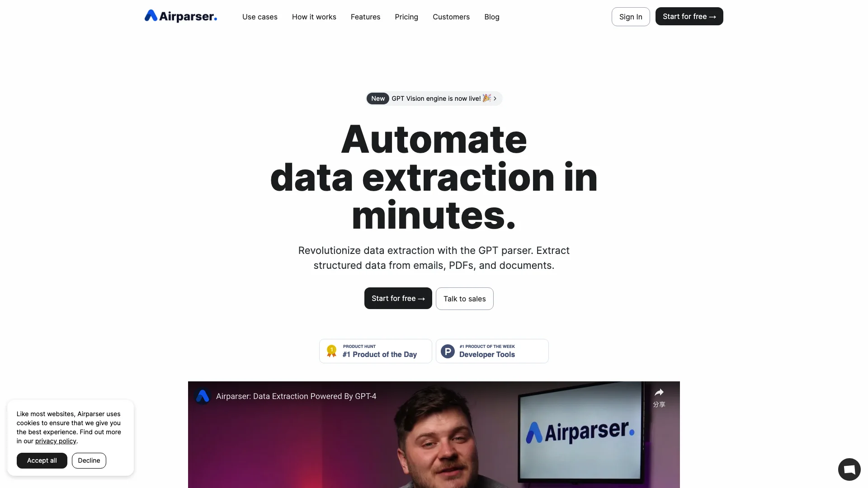Click the 'Talk to sales' button
The width and height of the screenshot is (868, 488).
[x=464, y=299]
